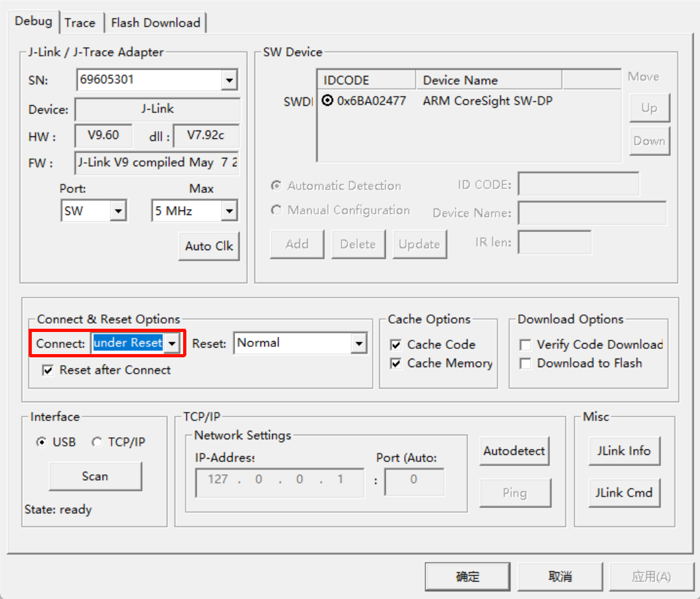Click the JLink Cmd button

(623, 492)
